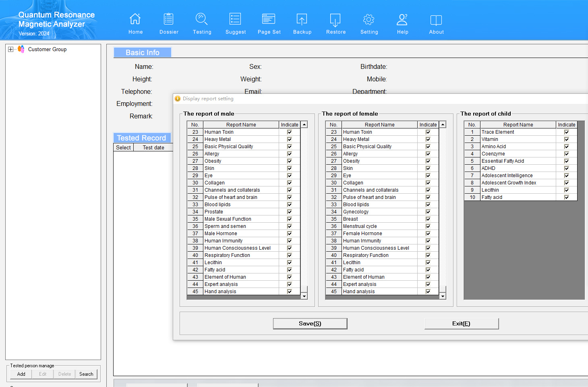The image size is (588, 387).
Task: Toggle Gynecology checkbox in female report
Action: click(428, 212)
